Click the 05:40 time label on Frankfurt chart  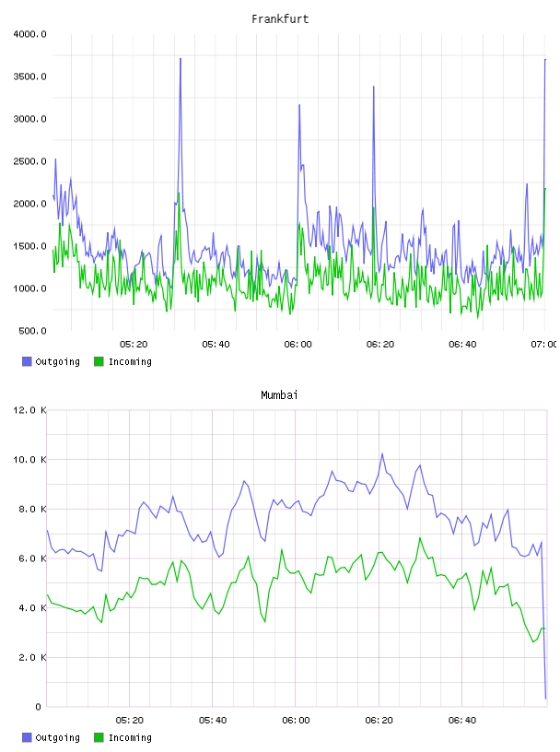(x=216, y=345)
